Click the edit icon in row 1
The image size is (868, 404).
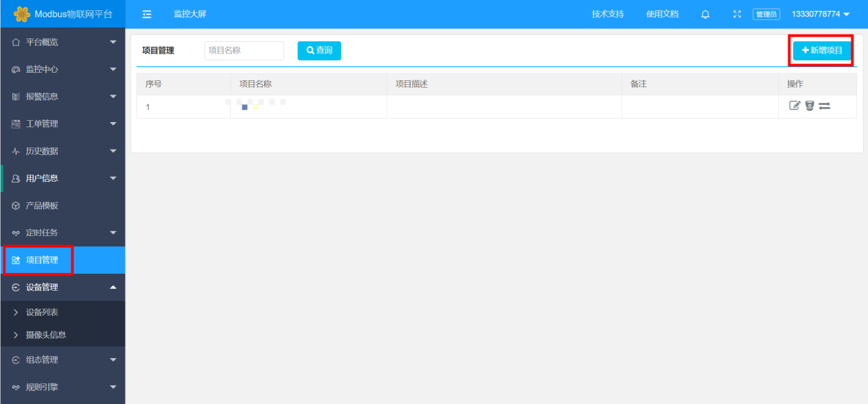795,106
